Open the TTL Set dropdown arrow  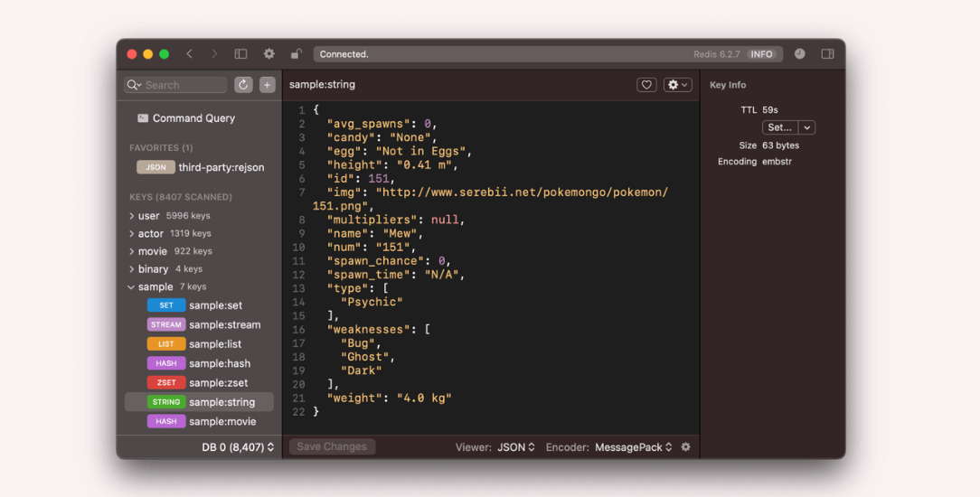[807, 127]
